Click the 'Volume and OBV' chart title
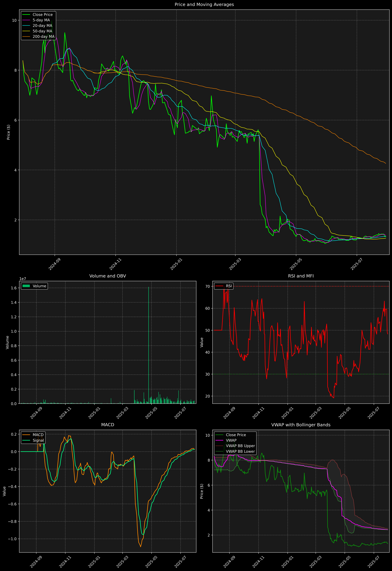 (x=108, y=276)
